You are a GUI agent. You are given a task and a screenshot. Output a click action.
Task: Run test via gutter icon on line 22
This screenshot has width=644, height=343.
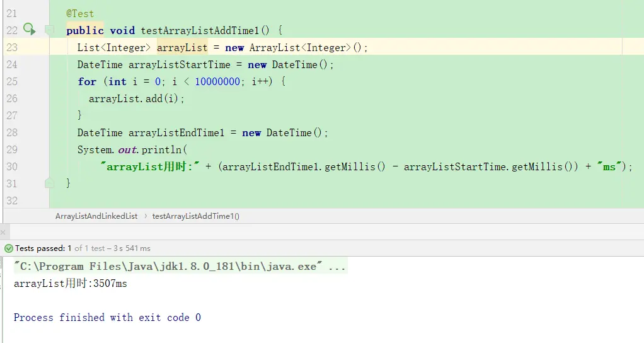click(29, 29)
